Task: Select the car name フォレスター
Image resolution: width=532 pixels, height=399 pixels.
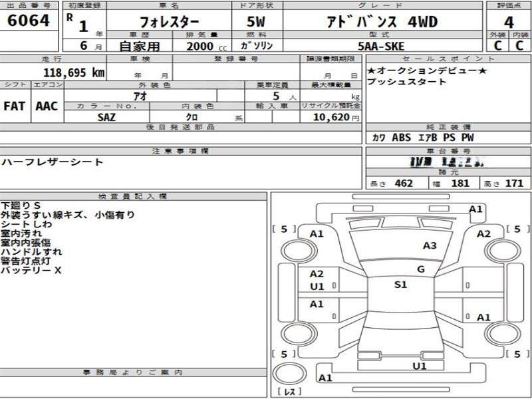Action: click(x=169, y=23)
